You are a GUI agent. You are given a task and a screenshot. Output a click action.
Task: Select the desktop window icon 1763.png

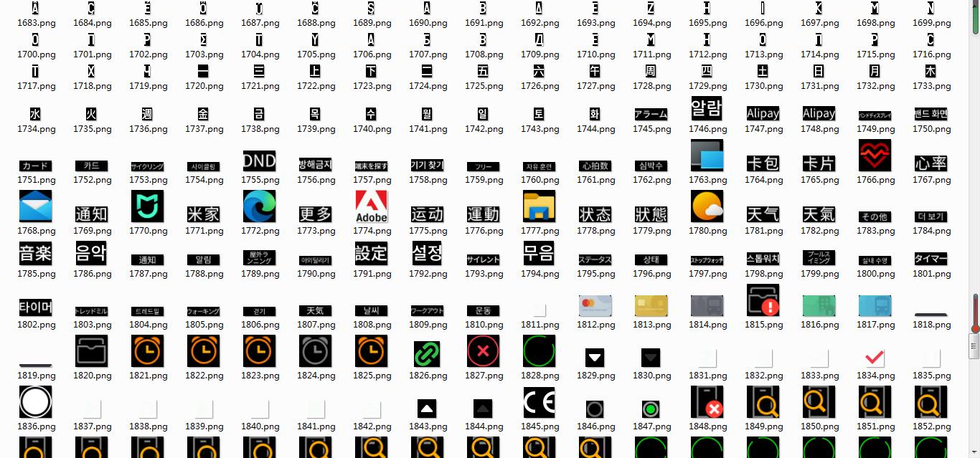(707, 156)
